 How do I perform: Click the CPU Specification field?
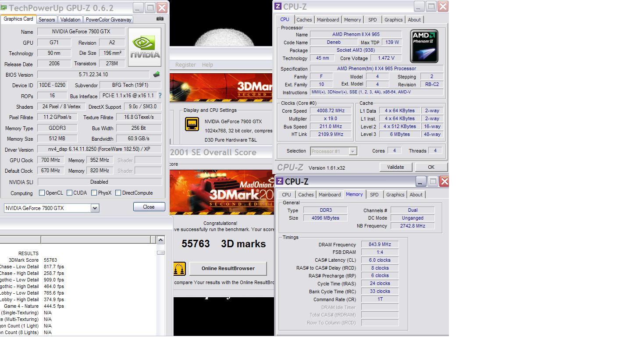(377, 68)
